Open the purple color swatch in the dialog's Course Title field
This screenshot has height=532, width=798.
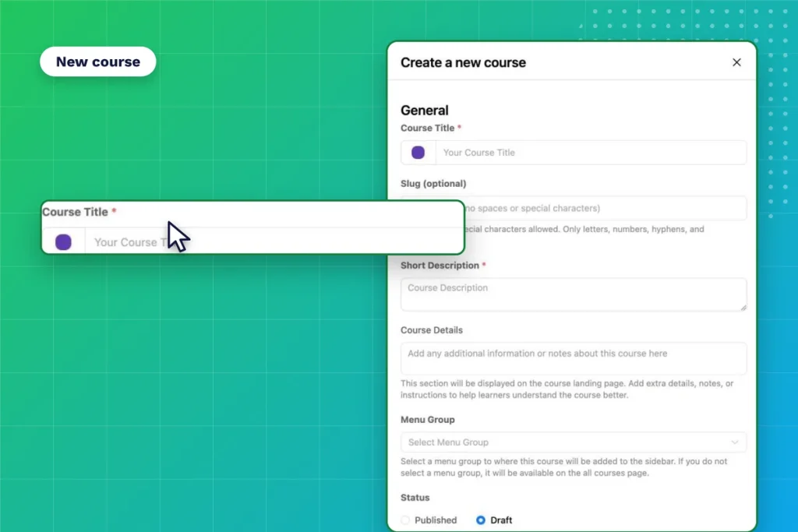(418, 153)
